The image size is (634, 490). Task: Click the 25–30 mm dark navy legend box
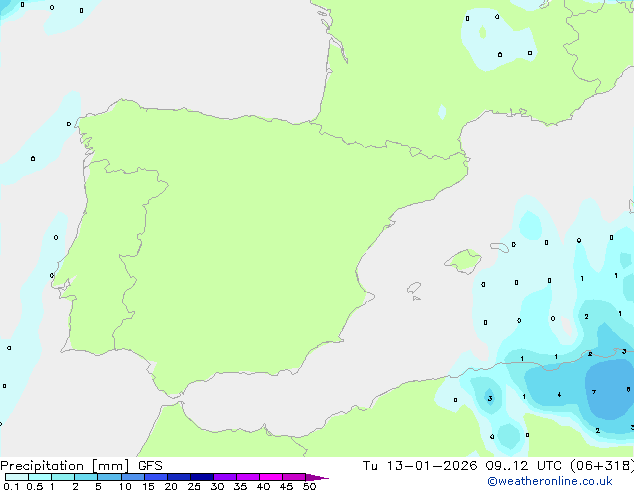[x=202, y=477]
